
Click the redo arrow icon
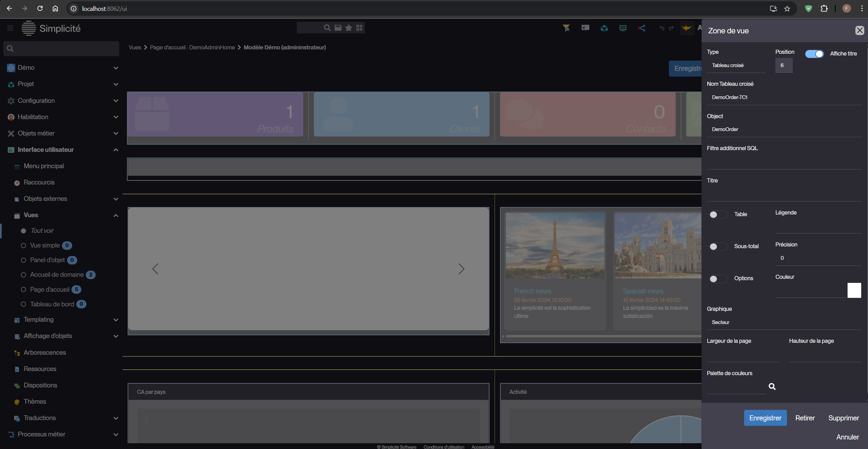pyautogui.click(x=671, y=28)
